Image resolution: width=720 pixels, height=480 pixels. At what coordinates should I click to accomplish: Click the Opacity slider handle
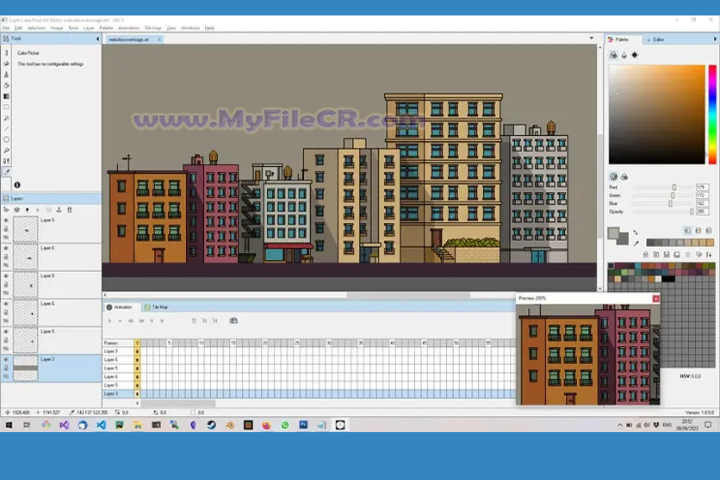(692, 212)
